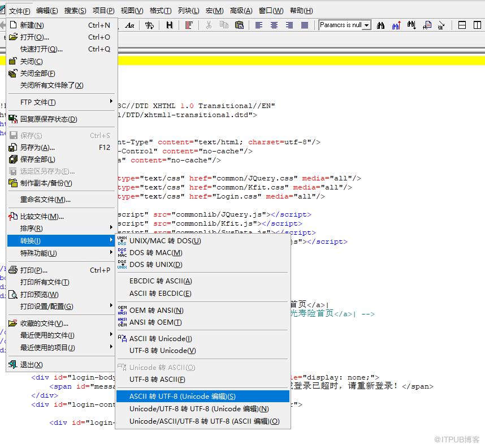The height and width of the screenshot is (448, 485).
Task: Click the binoculars with down arrow icon
Action: click(412, 25)
